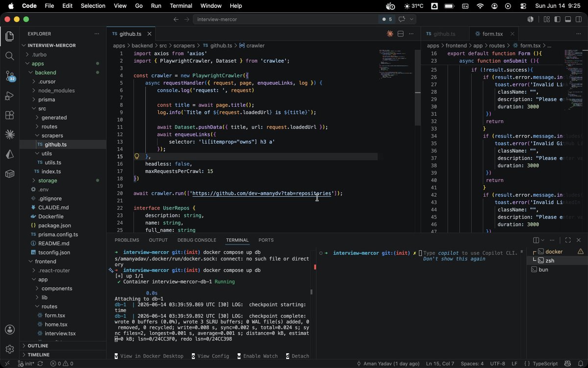Open the Prisma pyramid icon in activity bar

click(x=9, y=154)
